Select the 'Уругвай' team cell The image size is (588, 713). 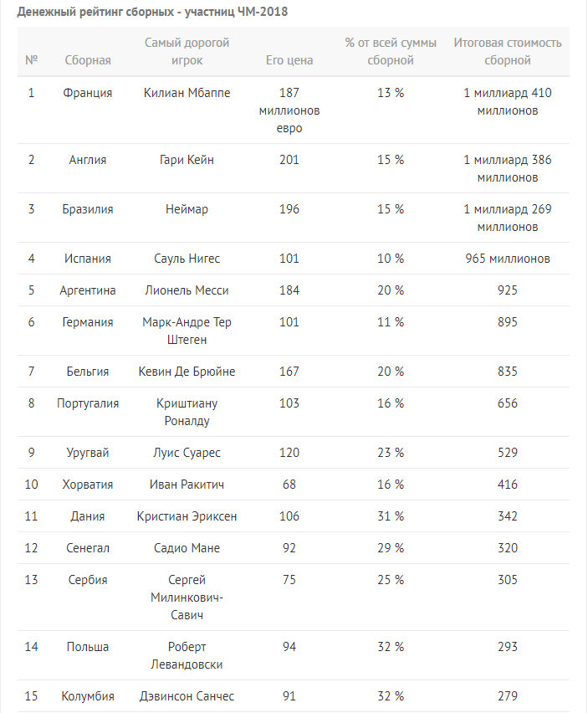coord(88,453)
